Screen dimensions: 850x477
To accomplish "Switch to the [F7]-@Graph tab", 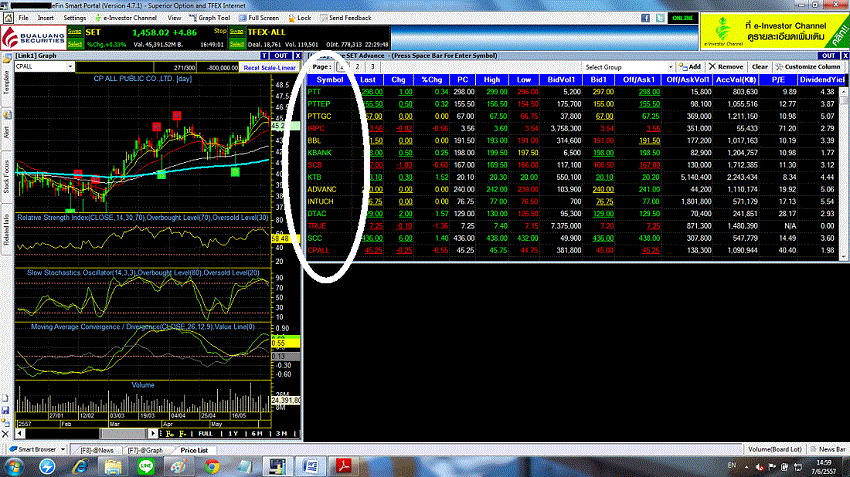I will (145, 450).
